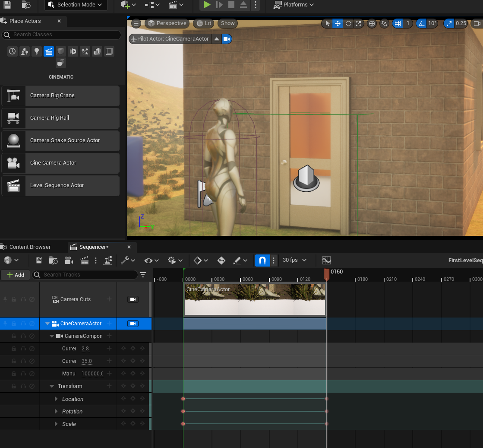Toggle grid snapping in the viewport
This screenshot has height=448, width=483.
tap(398, 24)
